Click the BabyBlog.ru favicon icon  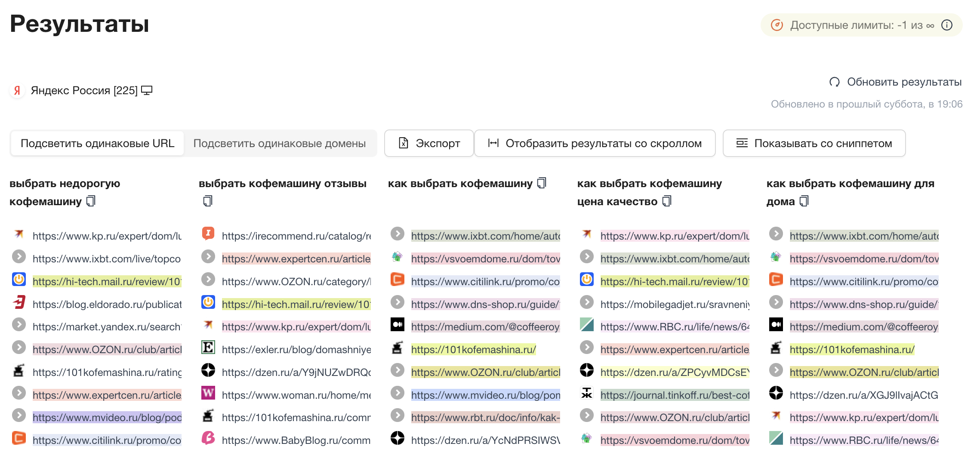pyautogui.click(x=208, y=438)
